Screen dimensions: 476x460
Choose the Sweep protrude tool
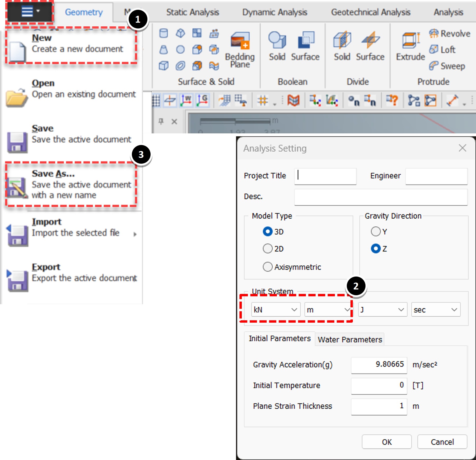[447, 66]
